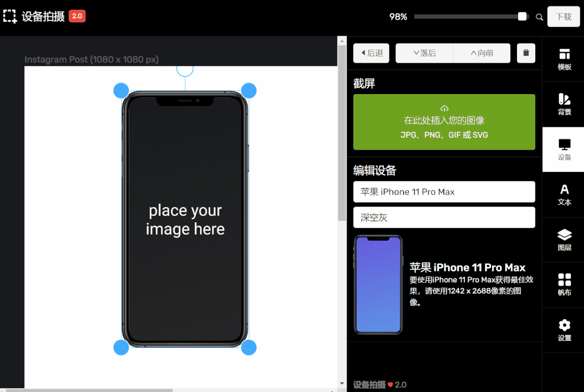Click the 设备拍摄 logo icon
The height and width of the screenshot is (392, 584).
coord(10,16)
